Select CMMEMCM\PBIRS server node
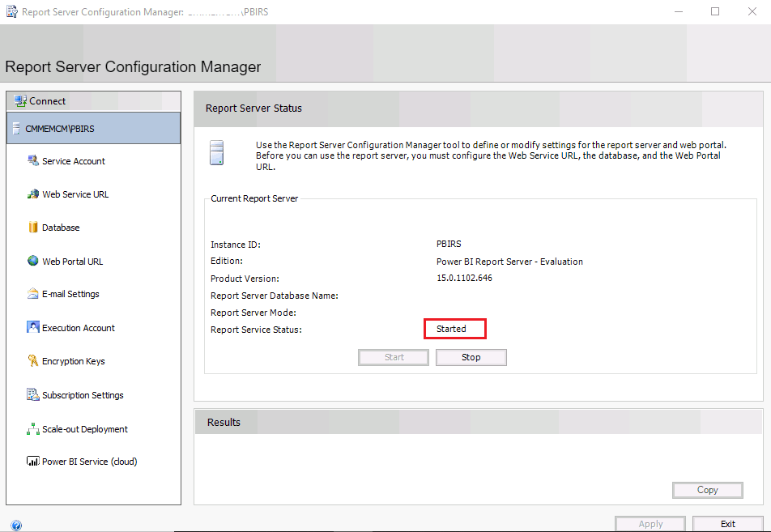The width and height of the screenshot is (771, 532). point(93,128)
